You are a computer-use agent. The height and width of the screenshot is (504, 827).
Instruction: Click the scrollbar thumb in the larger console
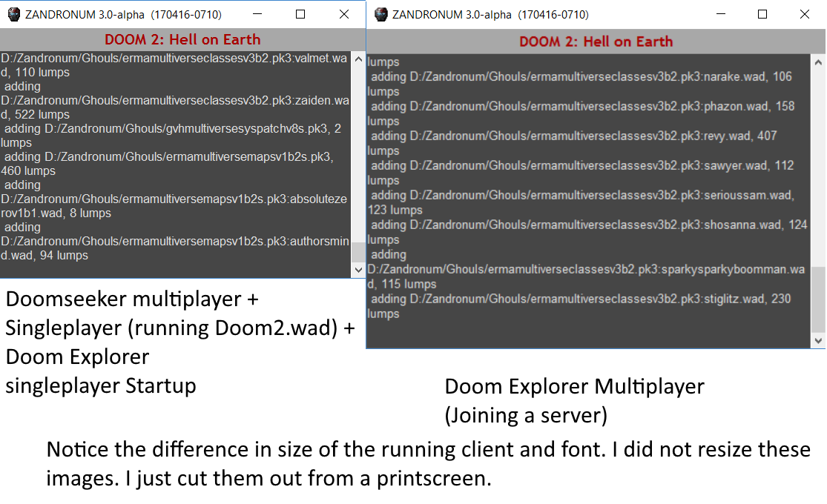(818, 299)
